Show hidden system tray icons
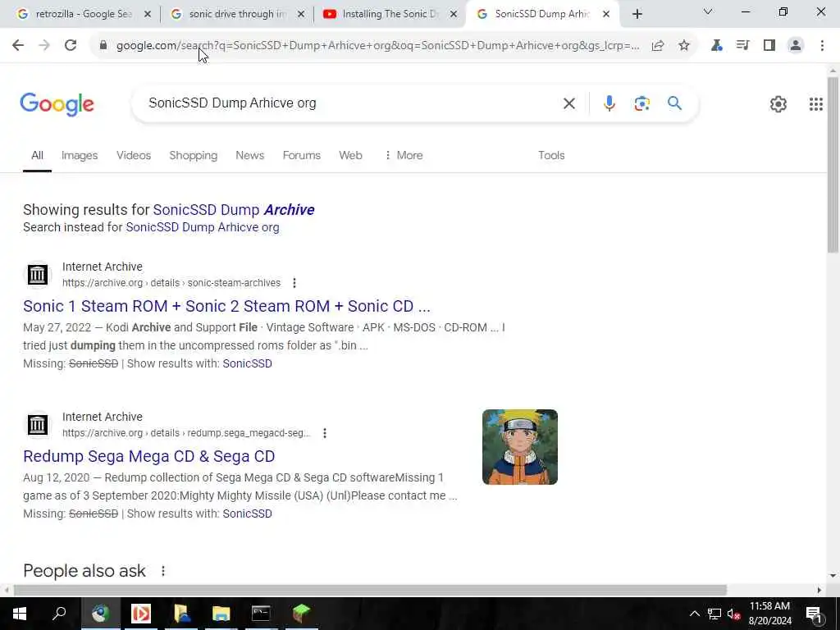The height and width of the screenshot is (630, 840). click(694, 614)
